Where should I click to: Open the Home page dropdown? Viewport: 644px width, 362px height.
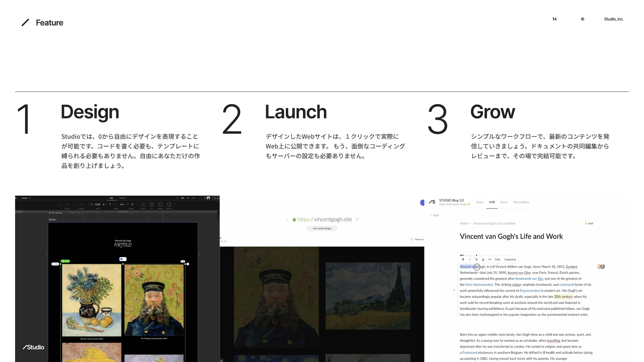tap(26, 198)
